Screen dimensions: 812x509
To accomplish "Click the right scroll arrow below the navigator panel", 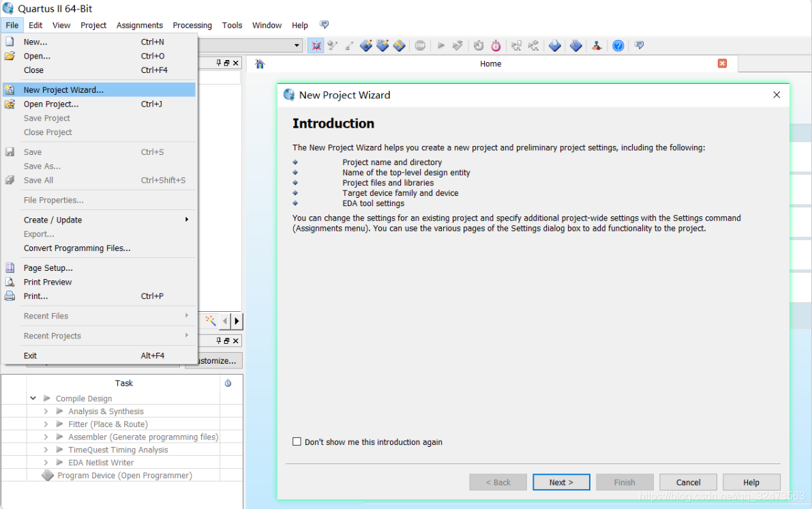I will coord(237,321).
